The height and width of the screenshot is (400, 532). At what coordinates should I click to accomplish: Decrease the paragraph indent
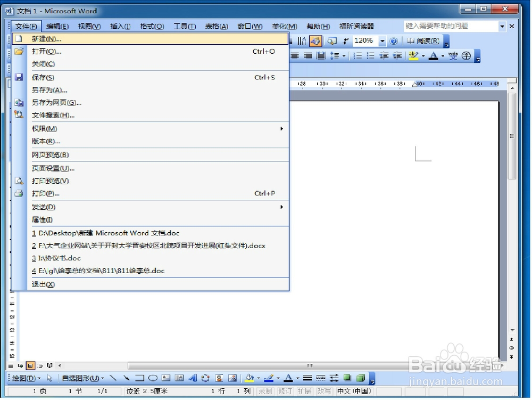(x=384, y=55)
